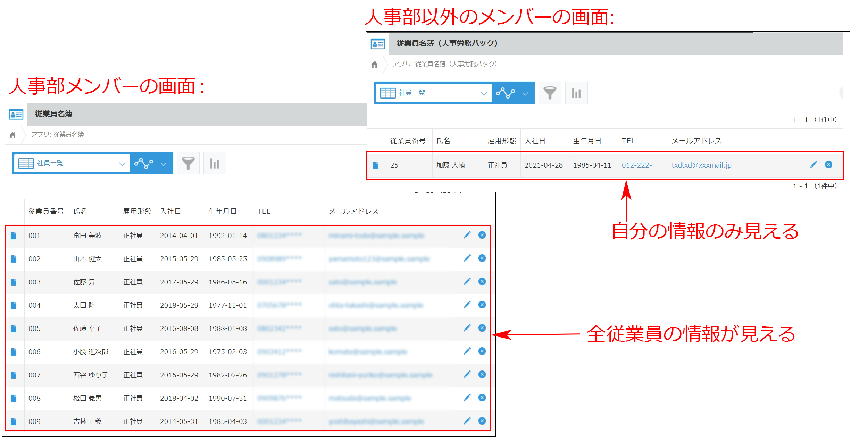The height and width of the screenshot is (444, 868).
Task: Click the home breadcrumb icon above 社員一覧
Action: click(x=13, y=135)
